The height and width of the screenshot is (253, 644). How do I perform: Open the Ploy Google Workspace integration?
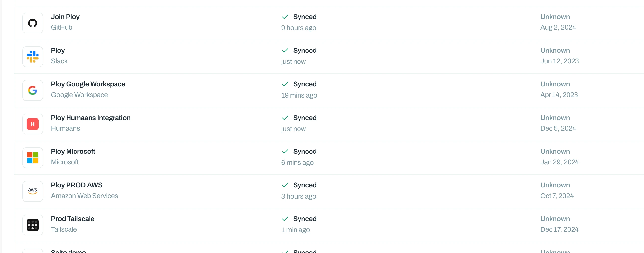click(88, 84)
